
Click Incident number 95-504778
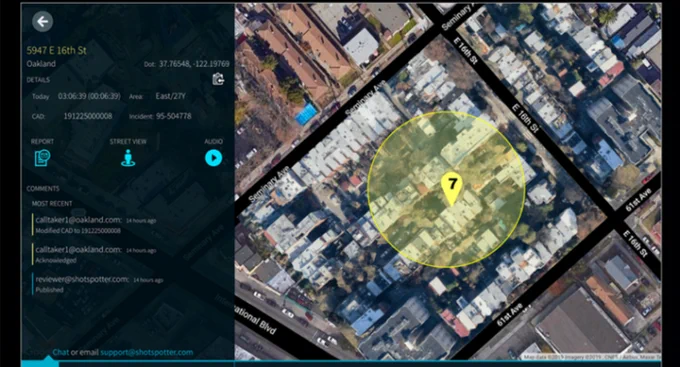173,116
